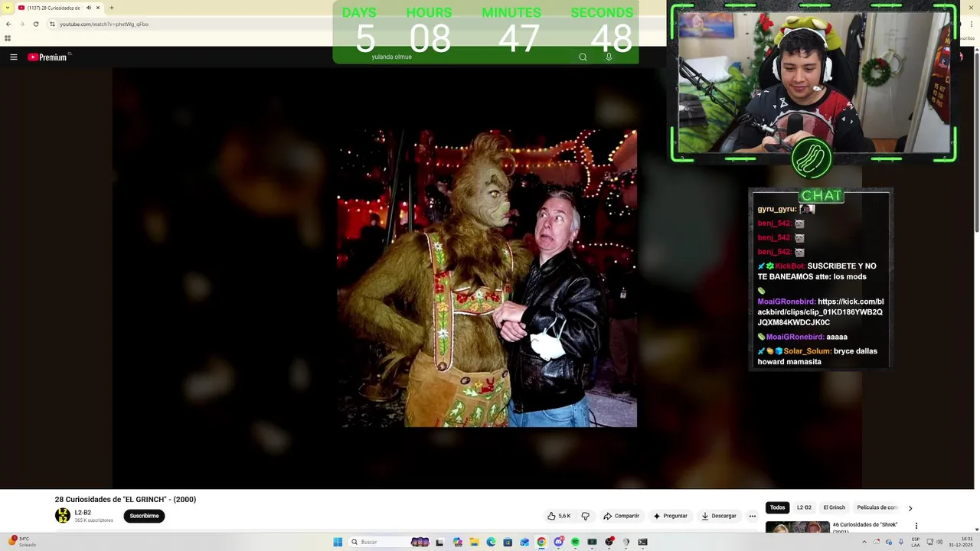
Task: Go to YouTube Premium home logo
Action: [47, 57]
